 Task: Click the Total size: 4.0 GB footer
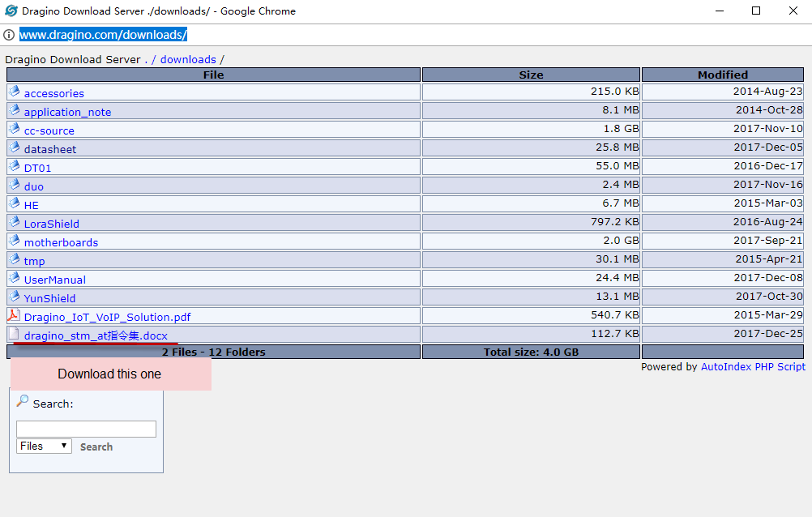point(531,352)
